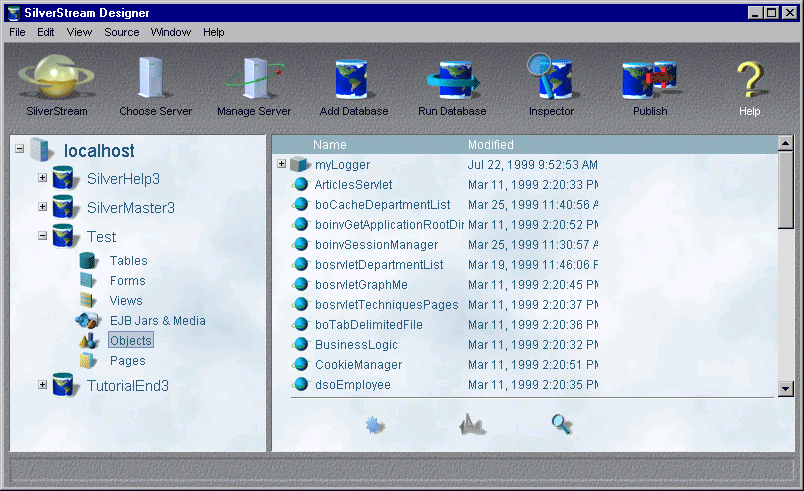Click the object list scroll up arrow
Image resolution: width=804 pixels, height=491 pixels.
786,143
